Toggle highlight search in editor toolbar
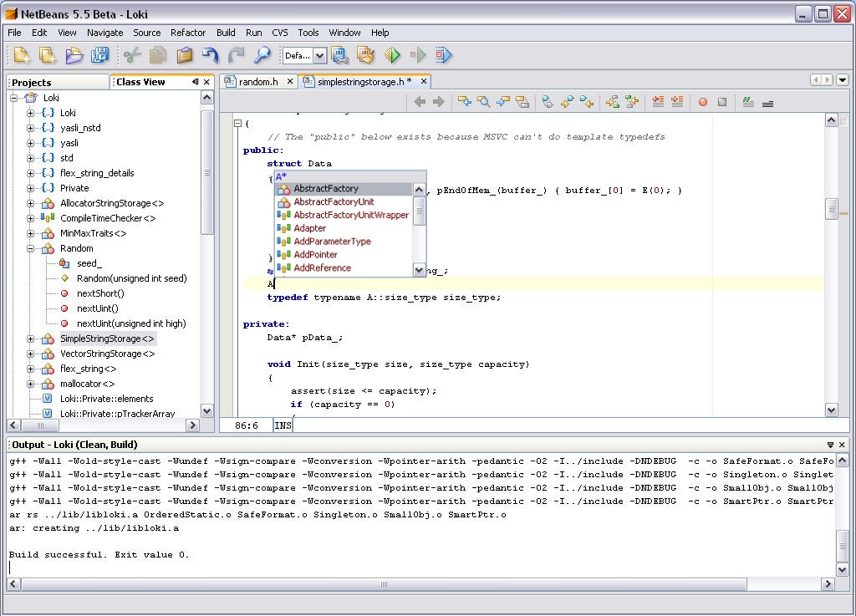Image resolution: width=856 pixels, height=616 pixels. pyautogui.click(x=522, y=102)
